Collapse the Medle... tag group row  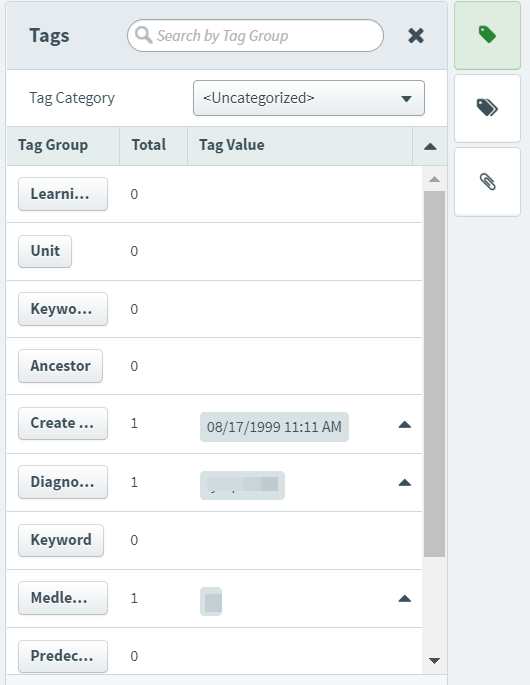[x=405, y=599]
